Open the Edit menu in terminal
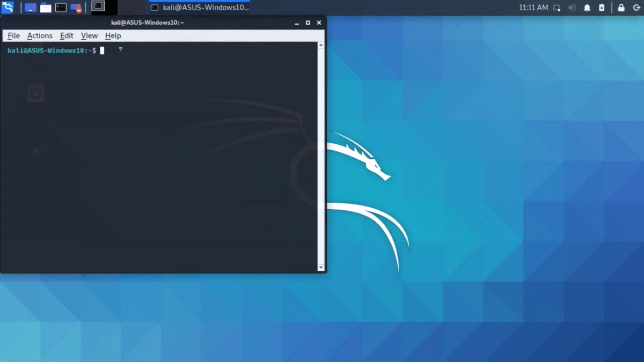 (67, 35)
